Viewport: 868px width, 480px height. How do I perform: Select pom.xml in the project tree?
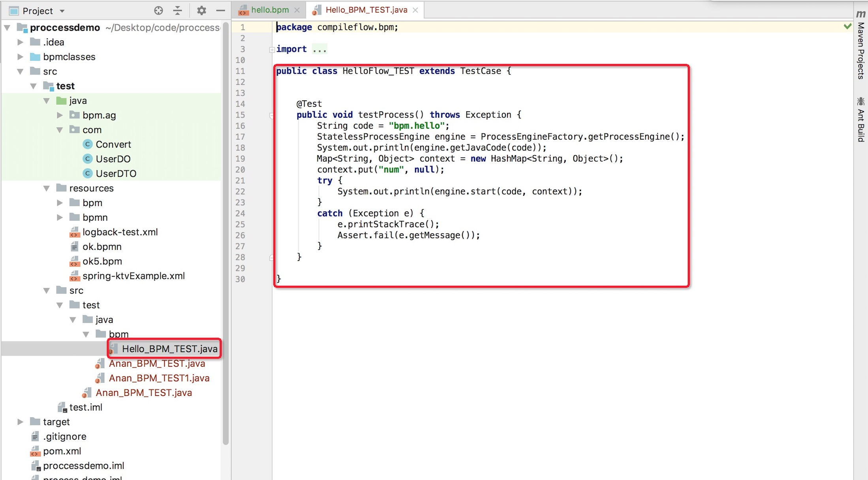[62, 451]
